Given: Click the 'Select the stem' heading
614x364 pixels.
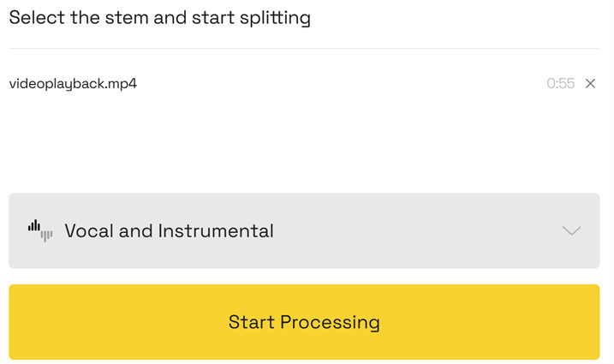Looking at the screenshot, I should point(159,18).
